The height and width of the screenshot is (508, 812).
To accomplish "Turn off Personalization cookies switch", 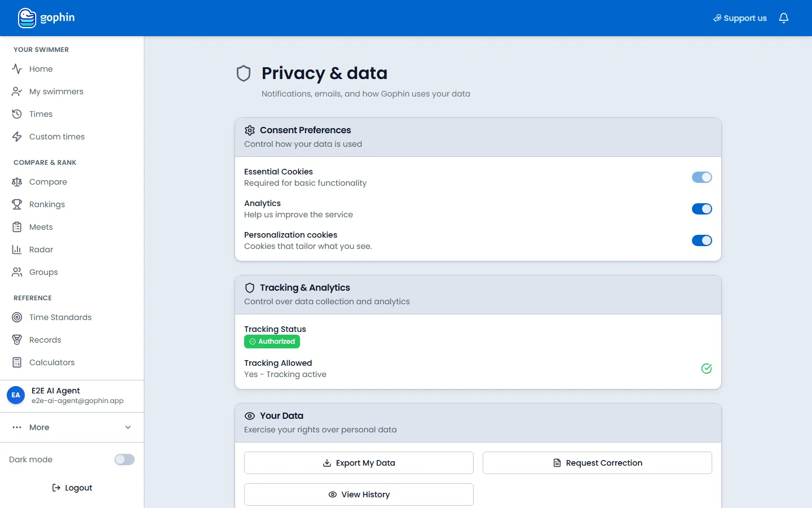I will [x=702, y=240].
